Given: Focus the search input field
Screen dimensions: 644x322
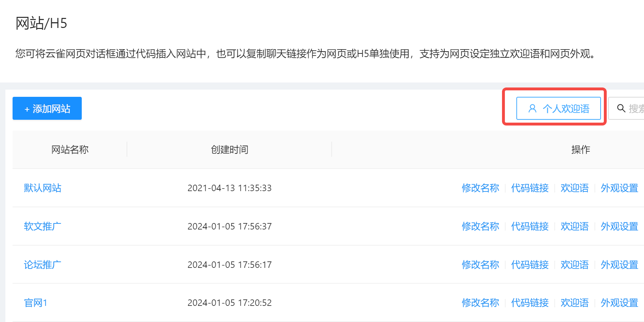Looking at the screenshot, I should click(635, 109).
